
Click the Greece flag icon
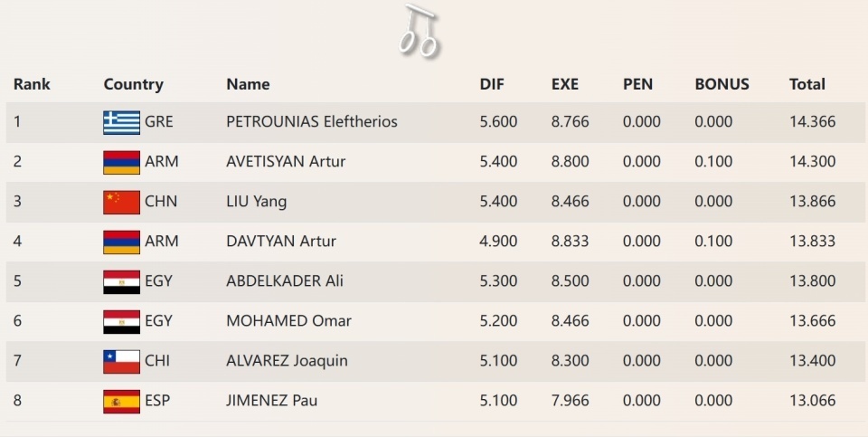[x=121, y=122]
